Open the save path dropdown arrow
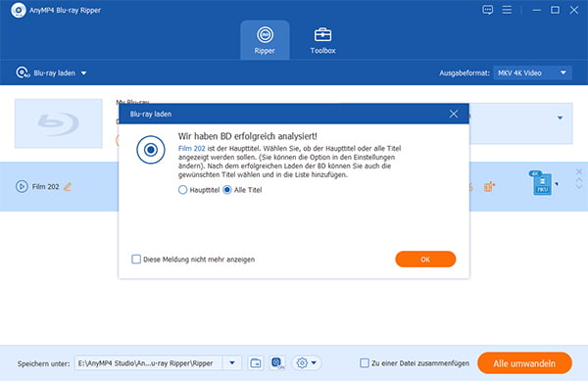588x381 pixels. click(232, 363)
